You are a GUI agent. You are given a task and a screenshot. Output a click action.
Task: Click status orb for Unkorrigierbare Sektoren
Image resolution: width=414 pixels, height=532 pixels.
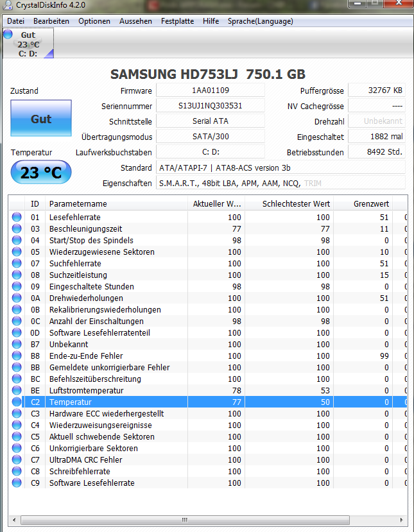pyautogui.click(x=17, y=448)
